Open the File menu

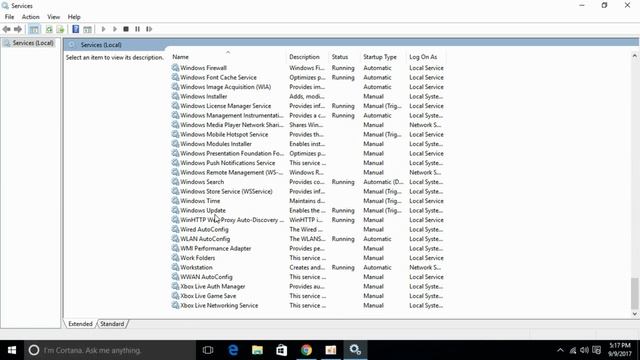(x=9, y=17)
